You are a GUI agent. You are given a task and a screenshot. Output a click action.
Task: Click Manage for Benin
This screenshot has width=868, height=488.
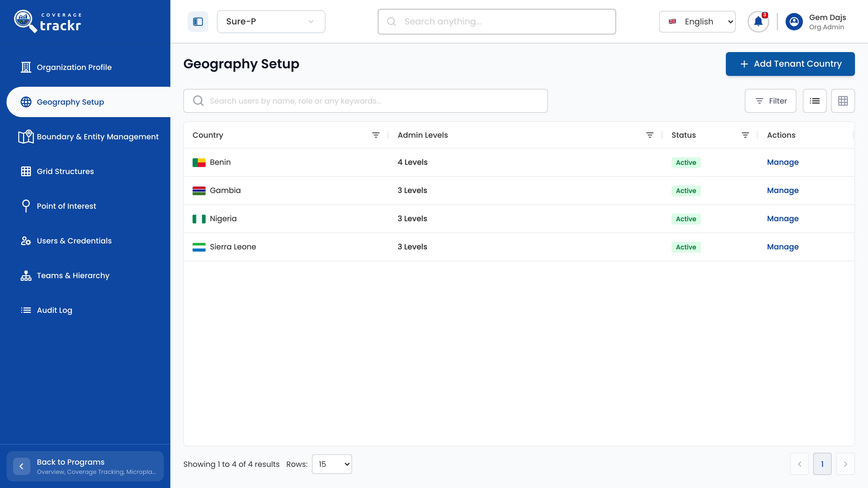(783, 162)
